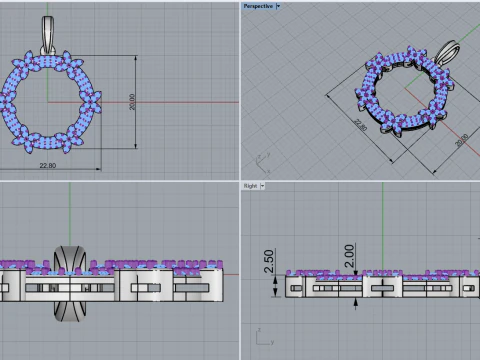This screenshot has width=480, height=360.
Task: Select the 22.80 dimension in Perspective view
Action: [360, 125]
